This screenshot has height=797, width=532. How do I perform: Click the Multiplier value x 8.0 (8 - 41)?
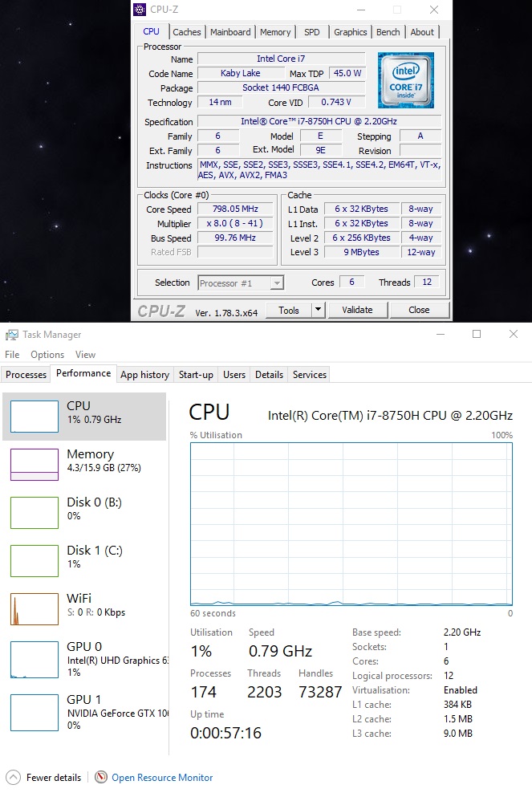[235, 223]
